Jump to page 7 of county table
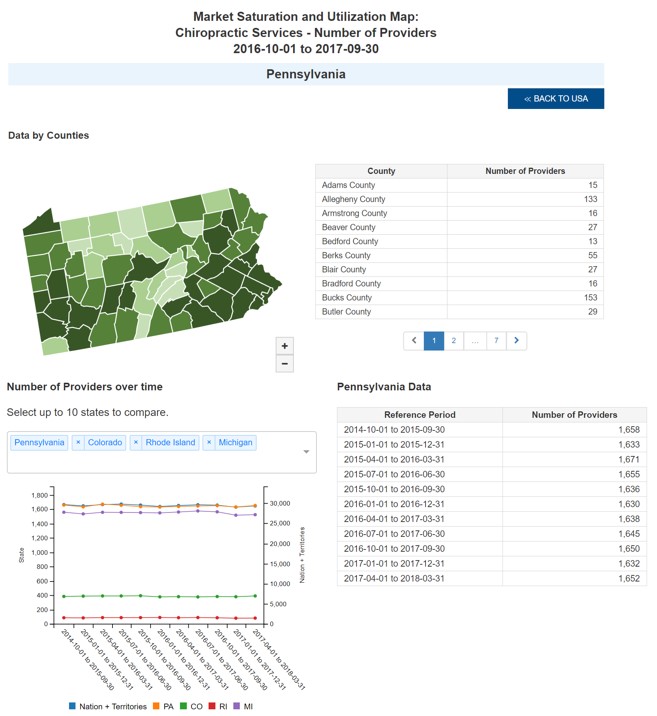The image size is (657, 716). tap(496, 341)
